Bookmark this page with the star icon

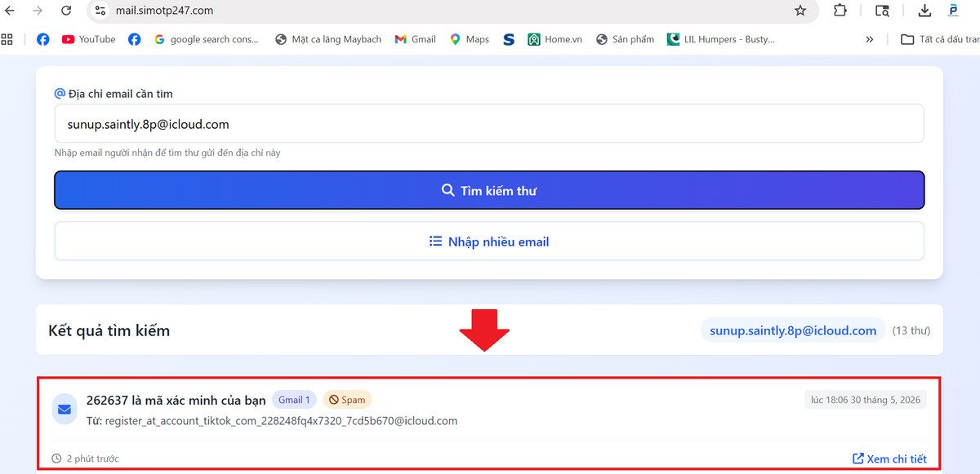tap(800, 11)
